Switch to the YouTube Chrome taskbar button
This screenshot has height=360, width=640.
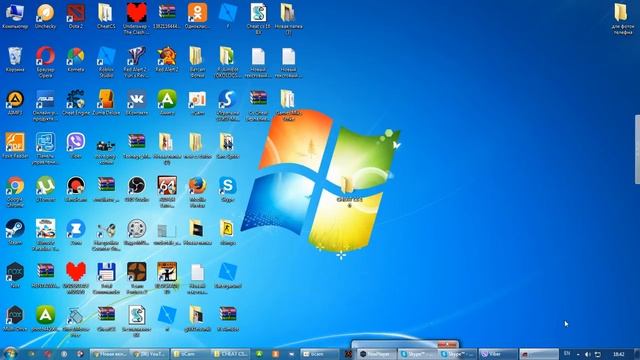tap(150, 354)
